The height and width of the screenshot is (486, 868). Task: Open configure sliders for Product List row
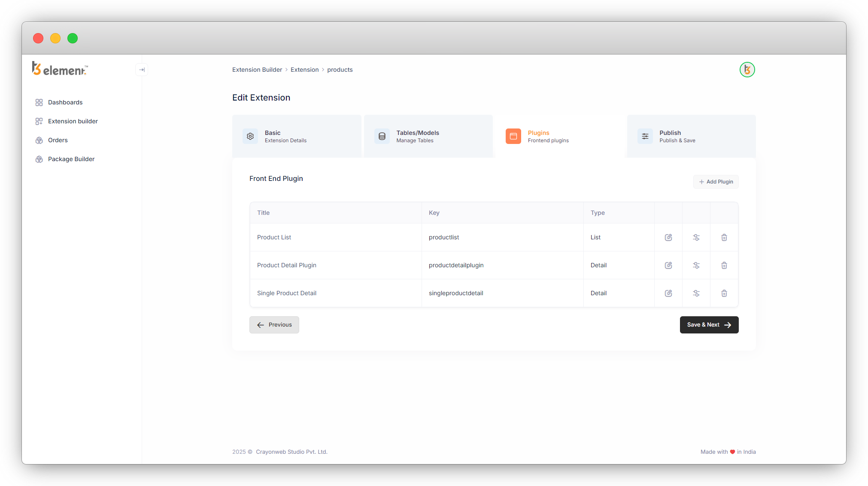point(696,237)
